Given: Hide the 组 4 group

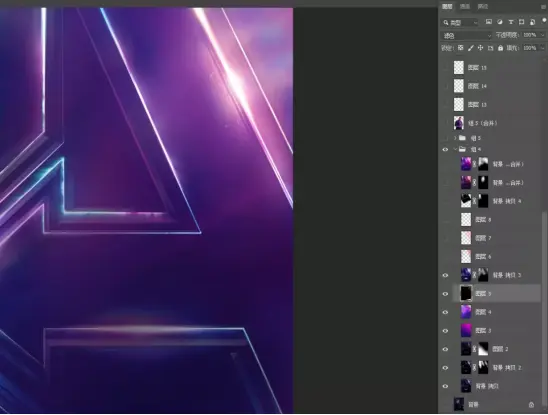Looking at the screenshot, I should pos(445,150).
